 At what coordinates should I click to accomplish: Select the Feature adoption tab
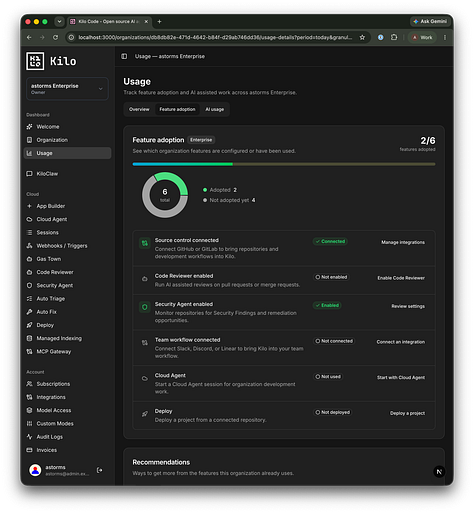pos(177,109)
